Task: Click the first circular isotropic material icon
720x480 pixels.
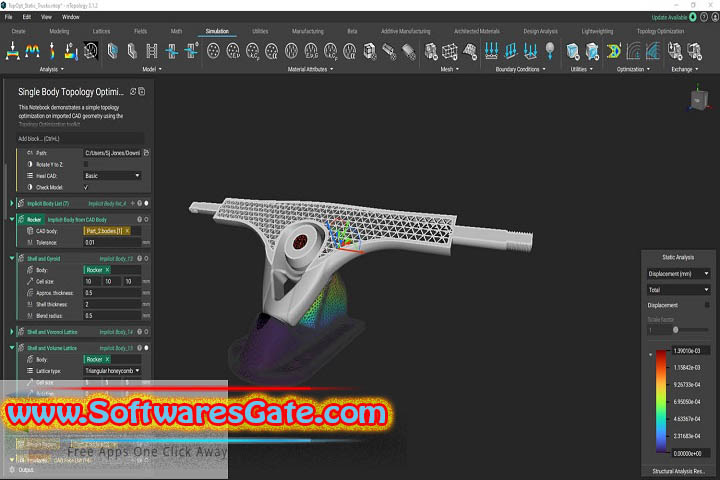Action: pyautogui.click(x=213, y=51)
